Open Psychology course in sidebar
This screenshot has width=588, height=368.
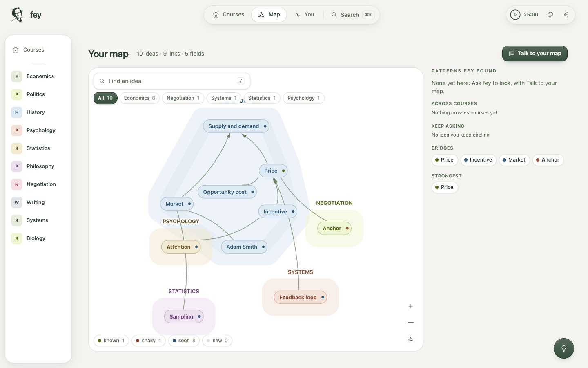38,130
